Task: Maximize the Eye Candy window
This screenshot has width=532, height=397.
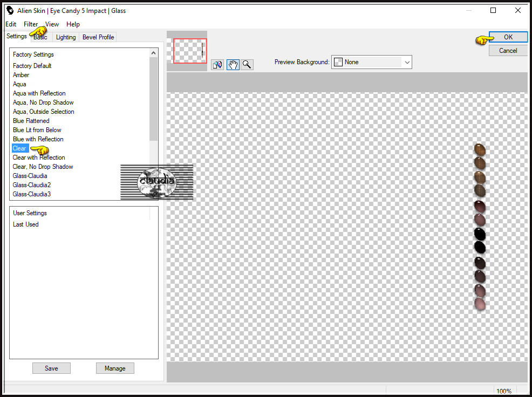Action: pyautogui.click(x=493, y=11)
